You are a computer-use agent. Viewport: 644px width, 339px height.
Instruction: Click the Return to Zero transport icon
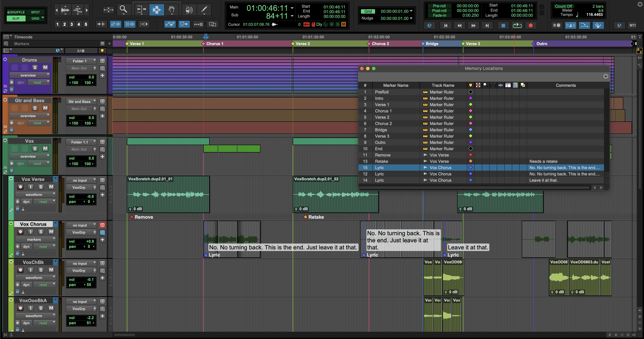coord(445,25)
